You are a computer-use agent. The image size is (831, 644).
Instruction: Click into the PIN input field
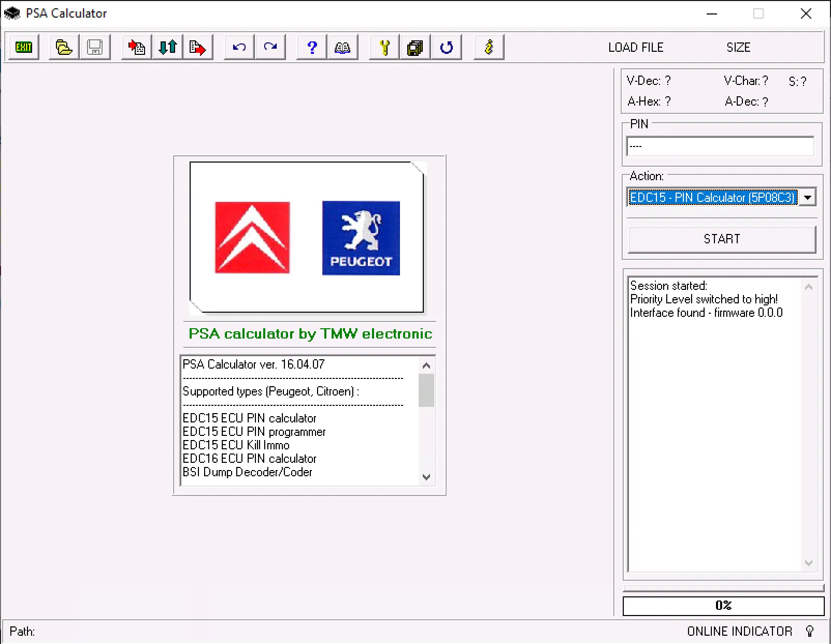pyautogui.click(x=720, y=146)
